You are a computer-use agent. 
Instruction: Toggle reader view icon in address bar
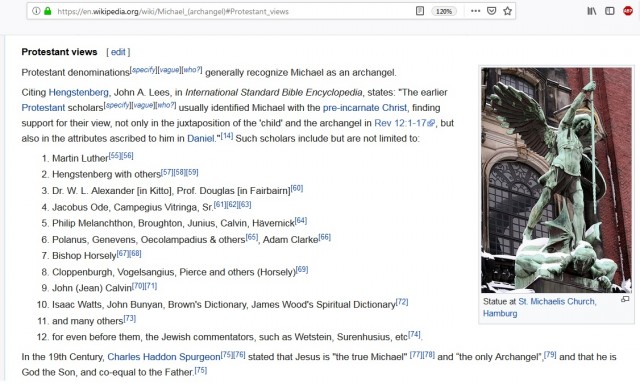pyautogui.click(x=420, y=11)
